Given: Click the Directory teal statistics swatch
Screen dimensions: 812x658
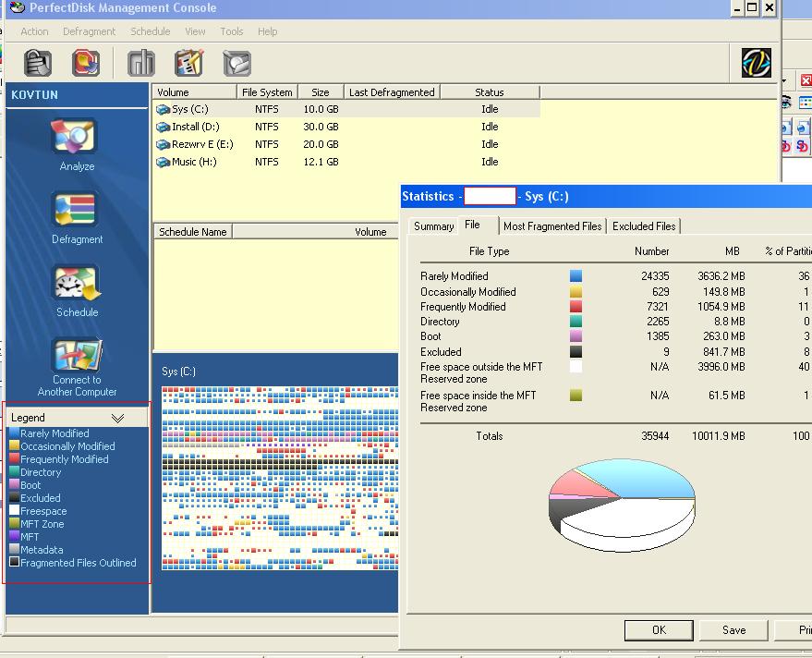Looking at the screenshot, I should coord(576,322).
